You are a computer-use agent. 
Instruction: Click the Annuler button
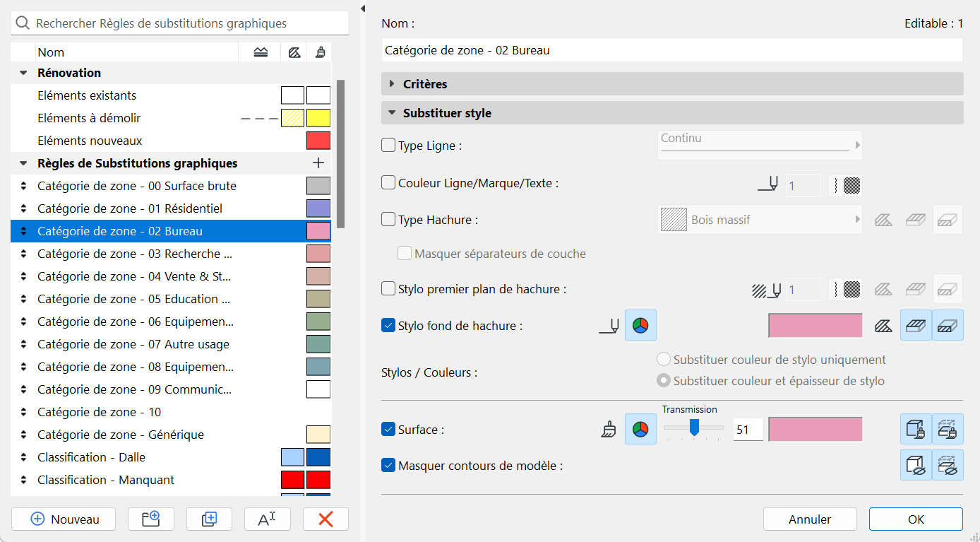click(x=810, y=519)
